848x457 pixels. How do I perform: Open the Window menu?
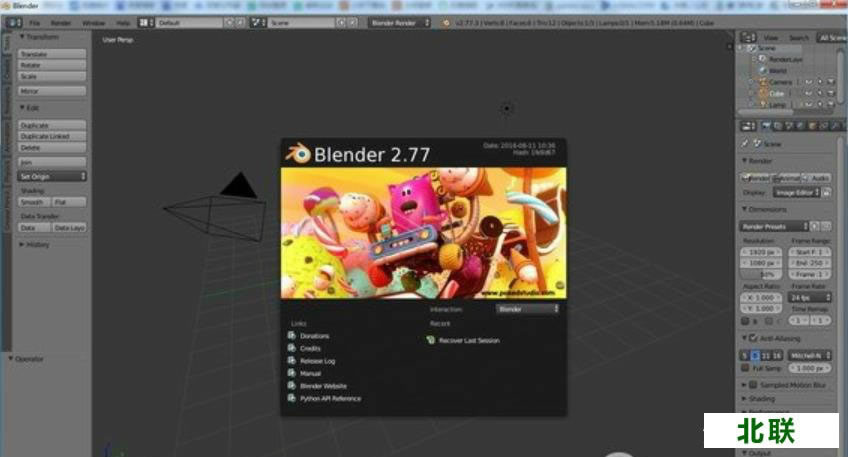click(94, 23)
